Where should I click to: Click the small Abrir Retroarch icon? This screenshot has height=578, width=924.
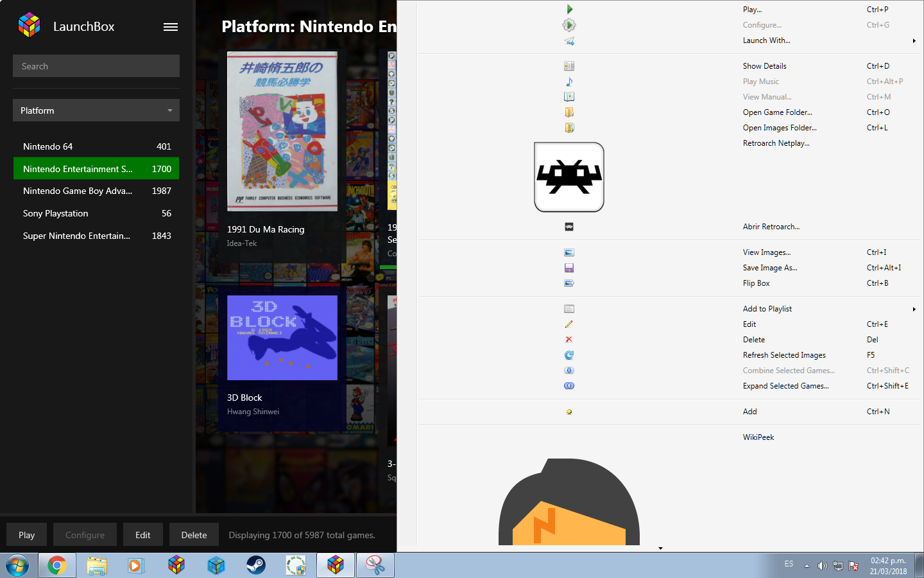(569, 227)
